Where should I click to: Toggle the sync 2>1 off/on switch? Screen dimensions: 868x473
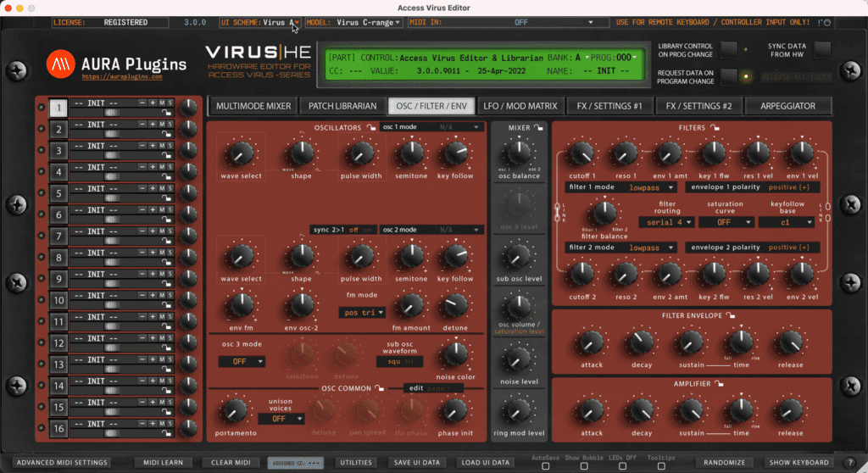point(342,230)
